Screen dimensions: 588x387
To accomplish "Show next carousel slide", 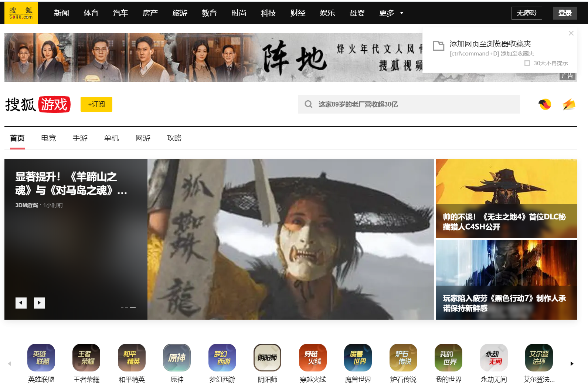I will coord(40,303).
